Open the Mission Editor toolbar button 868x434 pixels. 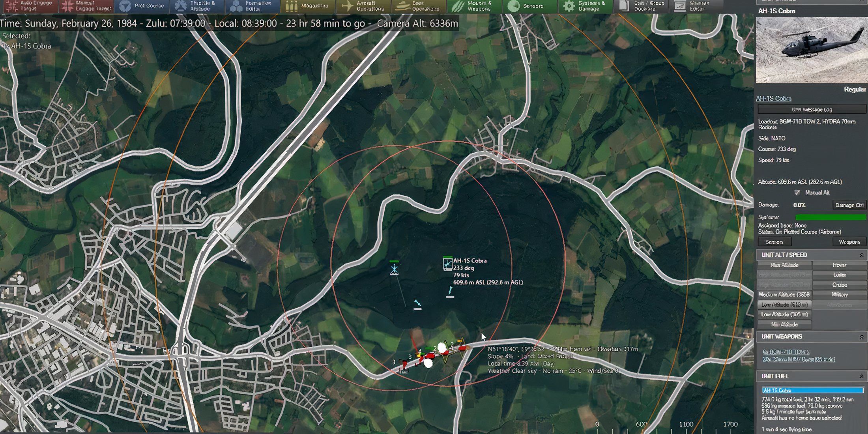pos(696,6)
